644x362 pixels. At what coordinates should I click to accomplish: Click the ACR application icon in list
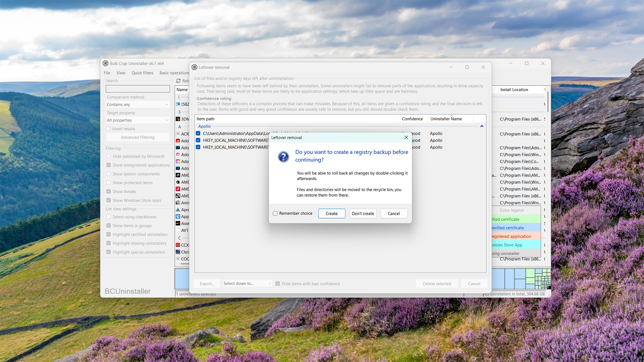(178, 134)
